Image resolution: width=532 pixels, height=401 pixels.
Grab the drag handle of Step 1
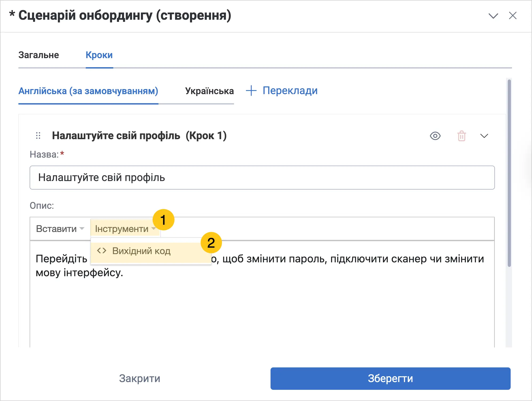[x=38, y=135]
